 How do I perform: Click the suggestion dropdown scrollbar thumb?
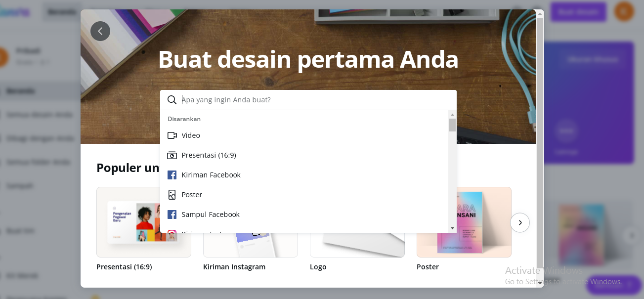coord(452,125)
